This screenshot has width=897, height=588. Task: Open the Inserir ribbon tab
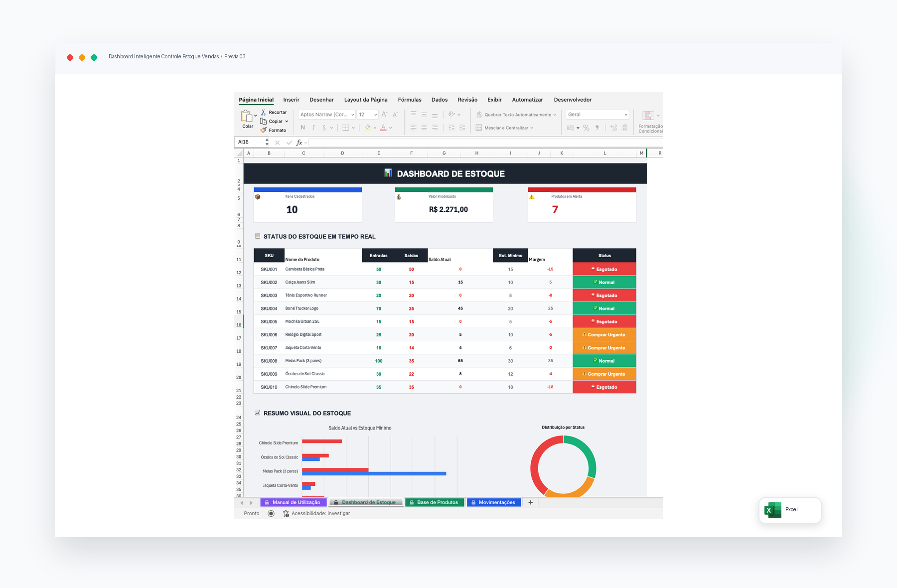291,100
